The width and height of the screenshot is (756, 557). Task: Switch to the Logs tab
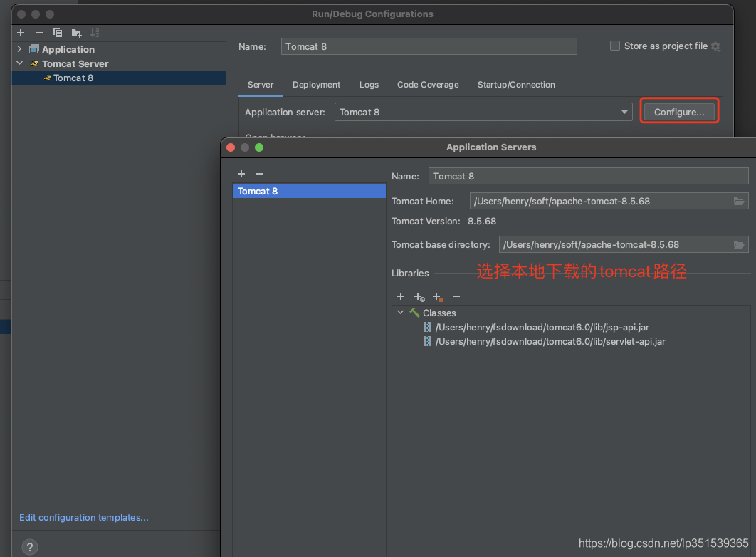(369, 84)
